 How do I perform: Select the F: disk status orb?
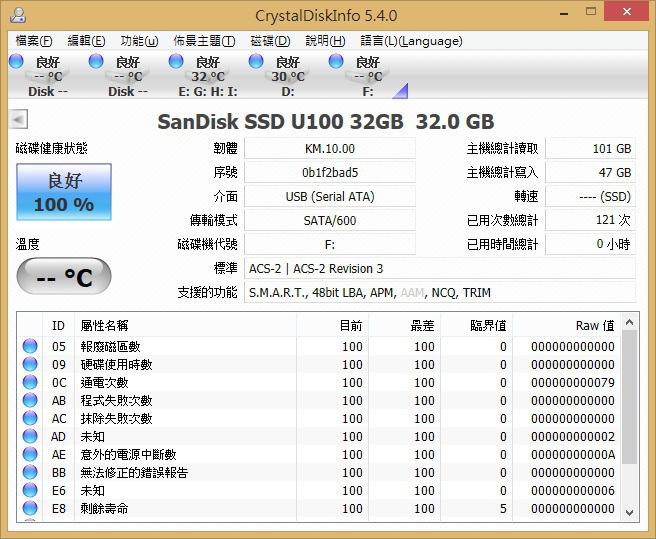pos(336,62)
